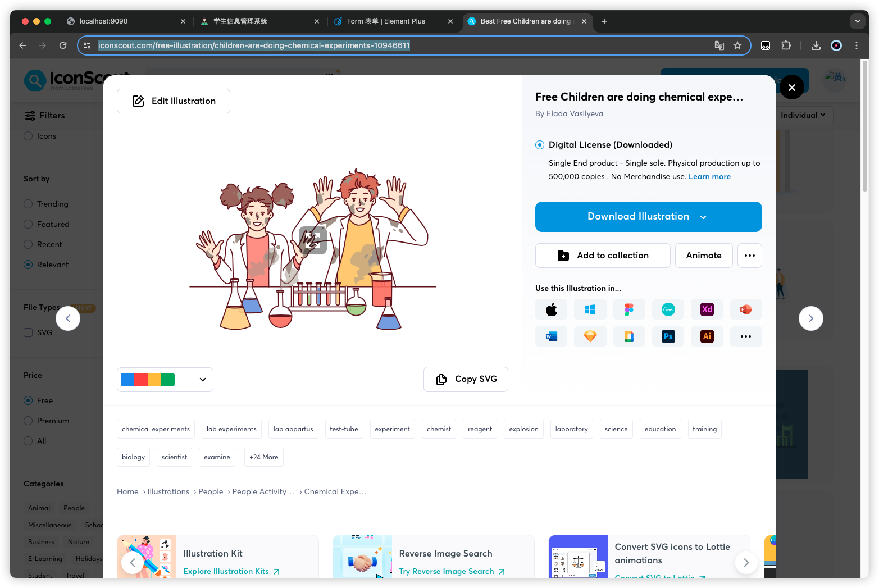Open the Chrome three-dot menu

857,45
